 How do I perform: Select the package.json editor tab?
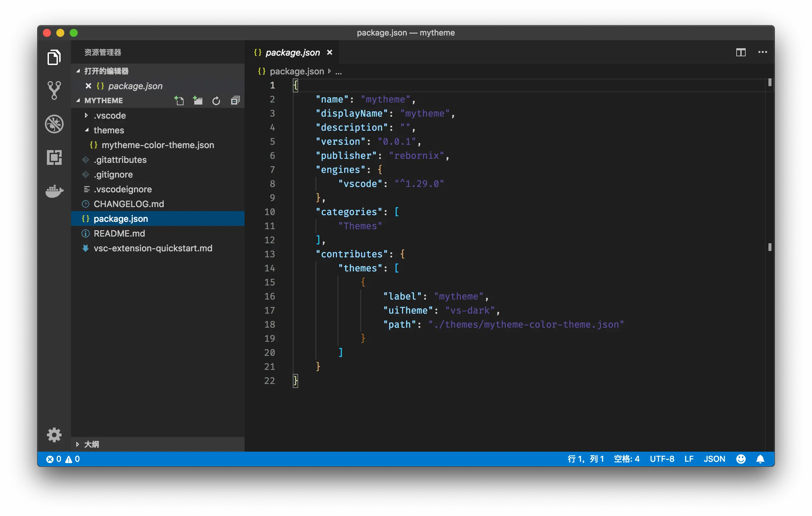(292, 52)
